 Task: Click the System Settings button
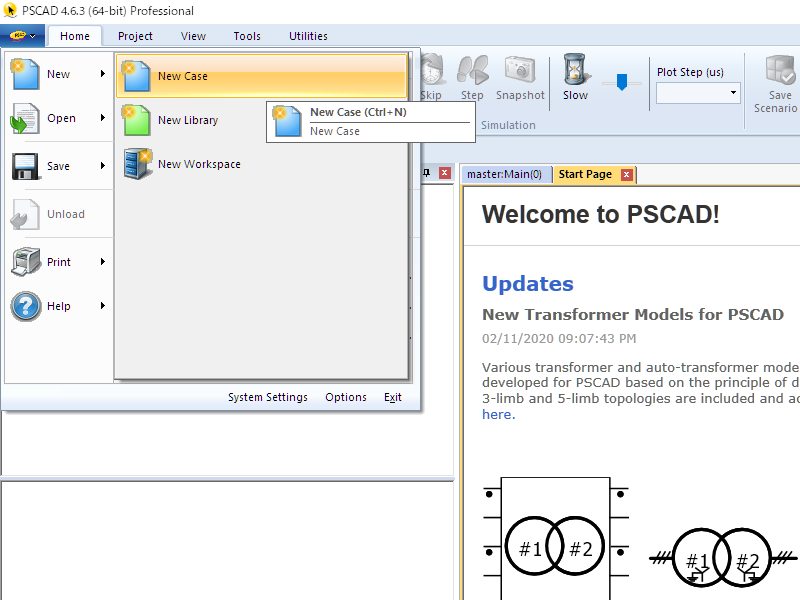(x=267, y=397)
